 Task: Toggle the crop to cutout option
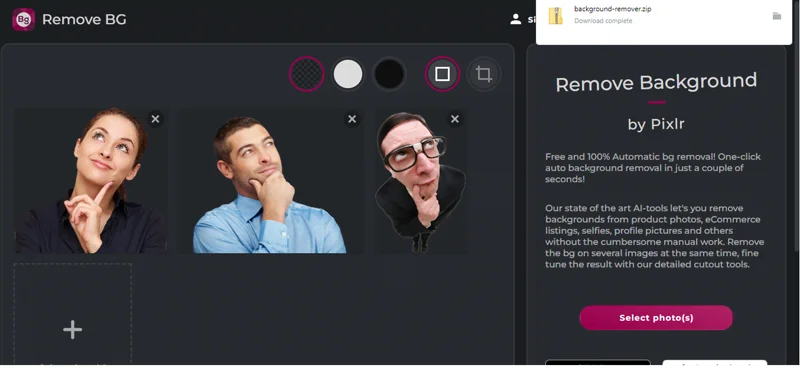tap(484, 74)
